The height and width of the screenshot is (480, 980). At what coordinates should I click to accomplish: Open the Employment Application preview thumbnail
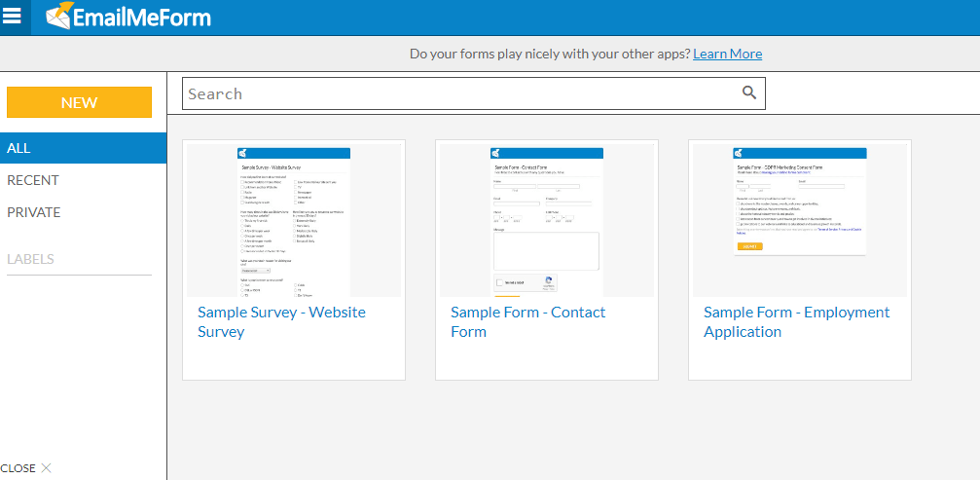pos(799,221)
